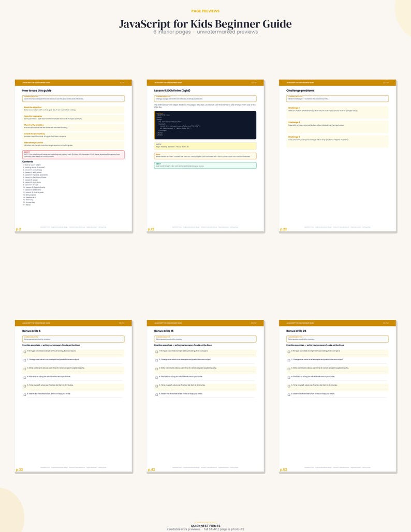Click the "Challenge 1" card
The image size is (411, 532).
coord(337,112)
